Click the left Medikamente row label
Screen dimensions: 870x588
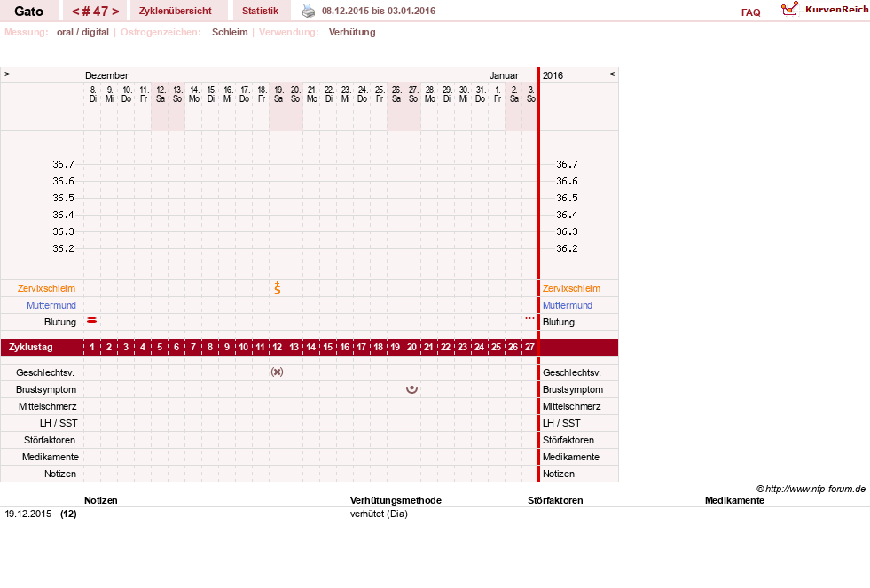pos(51,457)
